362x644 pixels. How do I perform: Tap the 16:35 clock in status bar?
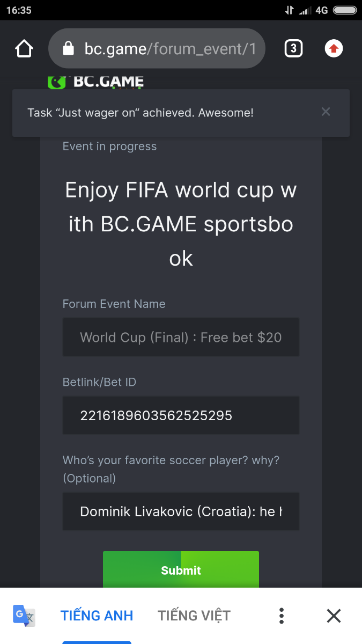click(19, 10)
